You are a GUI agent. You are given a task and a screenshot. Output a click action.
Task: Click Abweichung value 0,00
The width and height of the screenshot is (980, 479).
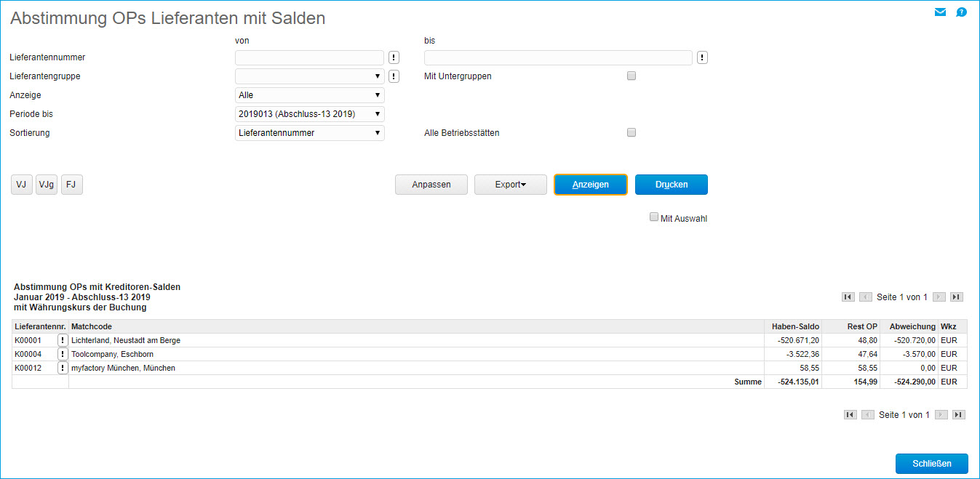coord(928,368)
